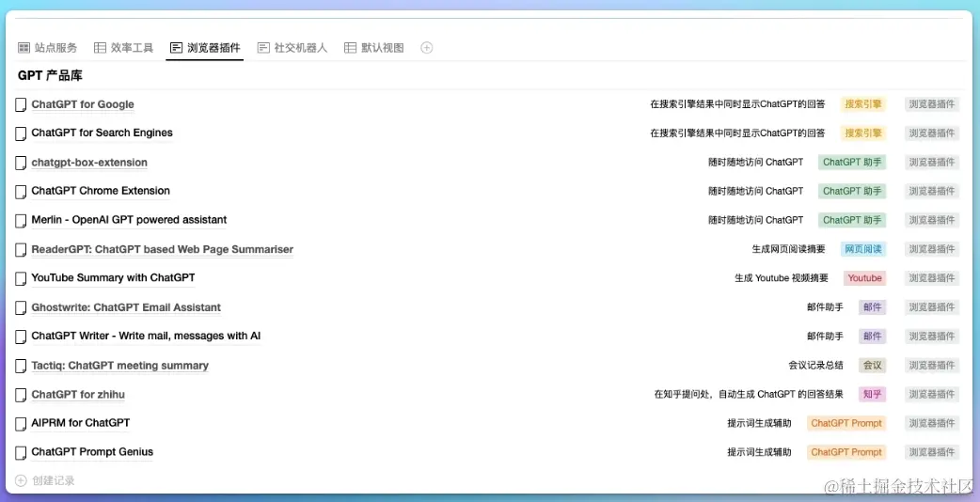Click ChatGPT Prompt tag on Prompt Genius row
The height and width of the screenshot is (502, 980).
tap(846, 453)
